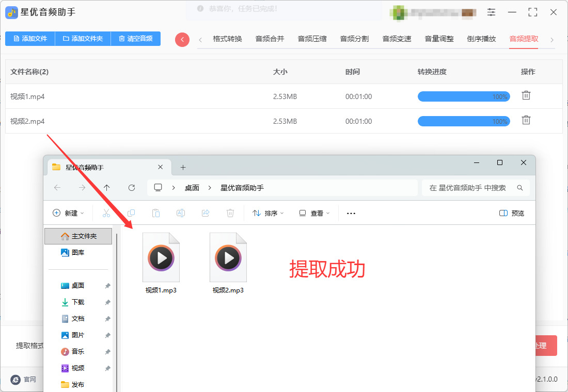Open a new Explorer tab with plus
The height and width of the screenshot is (392, 568).
[183, 167]
